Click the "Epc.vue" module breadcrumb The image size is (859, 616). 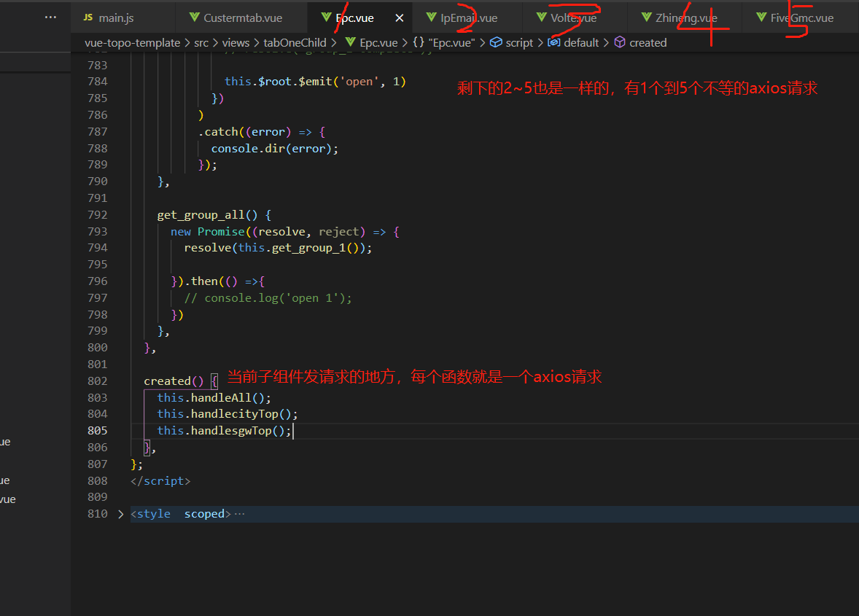[x=451, y=43]
